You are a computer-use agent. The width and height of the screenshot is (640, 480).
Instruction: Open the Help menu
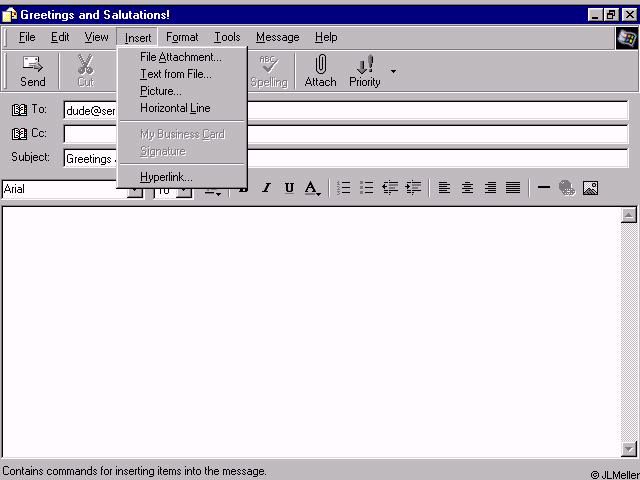(326, 37)
